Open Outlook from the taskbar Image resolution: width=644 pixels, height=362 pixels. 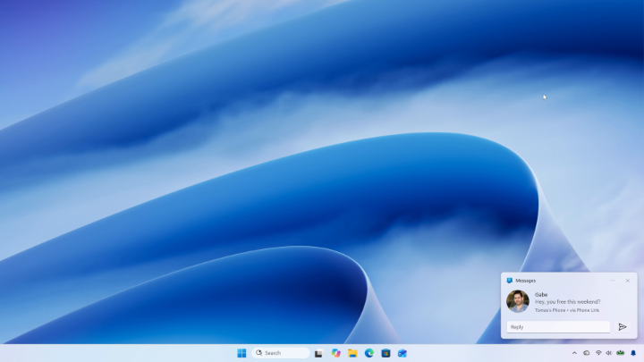[402, 353]
